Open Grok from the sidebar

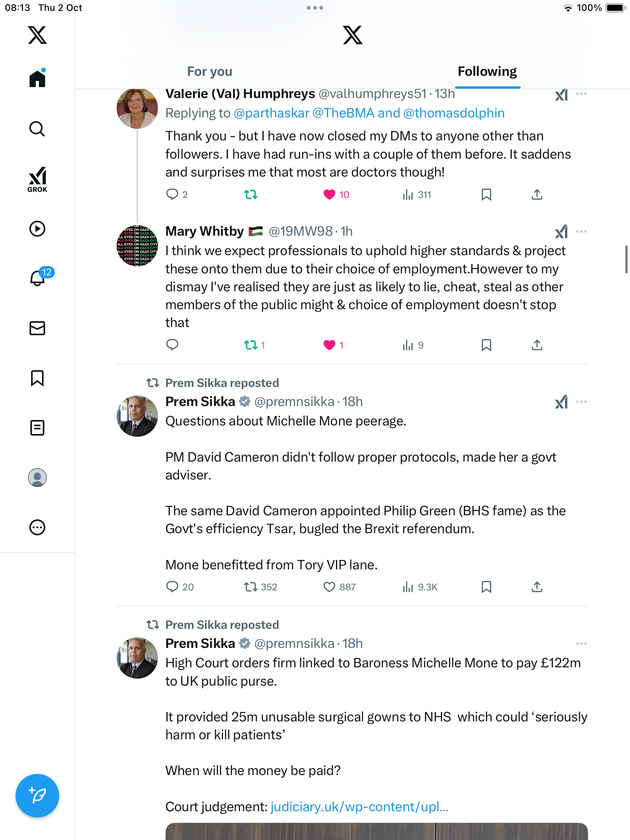pos(37,180)
